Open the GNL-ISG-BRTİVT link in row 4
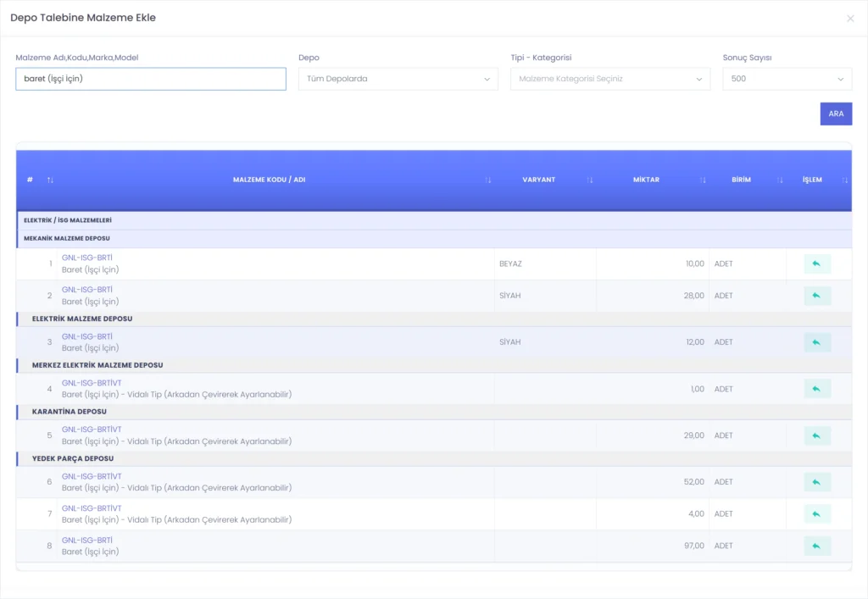This screenshot has width=868, height=599. 92,383
